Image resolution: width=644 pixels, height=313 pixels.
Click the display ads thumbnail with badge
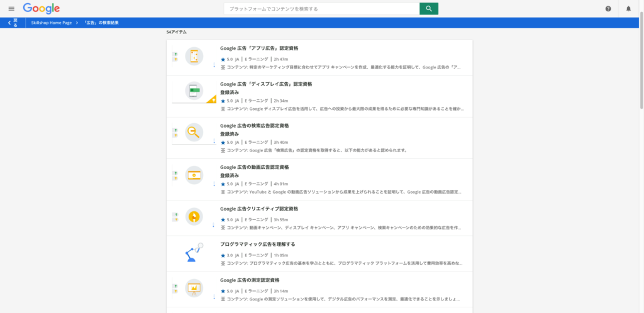pyautogui.click(x=194, y=92)
